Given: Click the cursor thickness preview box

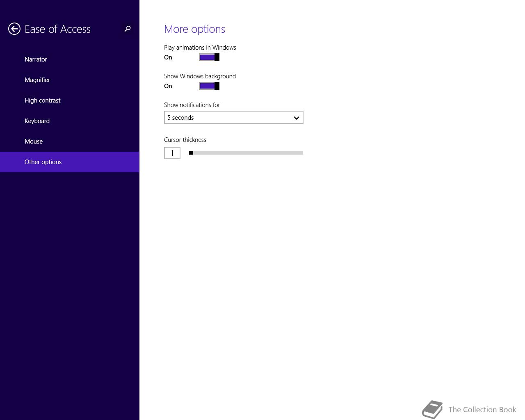Looking at the screenshot, I should [x=172, y=153].
